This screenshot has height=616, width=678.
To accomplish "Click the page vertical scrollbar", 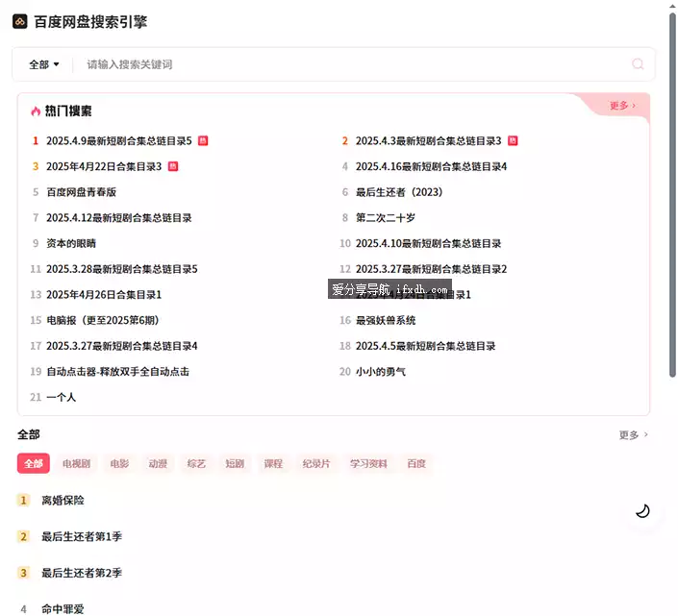I will [672, 194].
